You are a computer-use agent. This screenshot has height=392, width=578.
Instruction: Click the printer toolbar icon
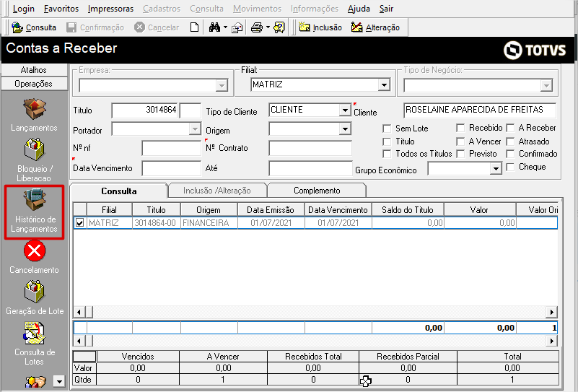(x=257, y=27)
